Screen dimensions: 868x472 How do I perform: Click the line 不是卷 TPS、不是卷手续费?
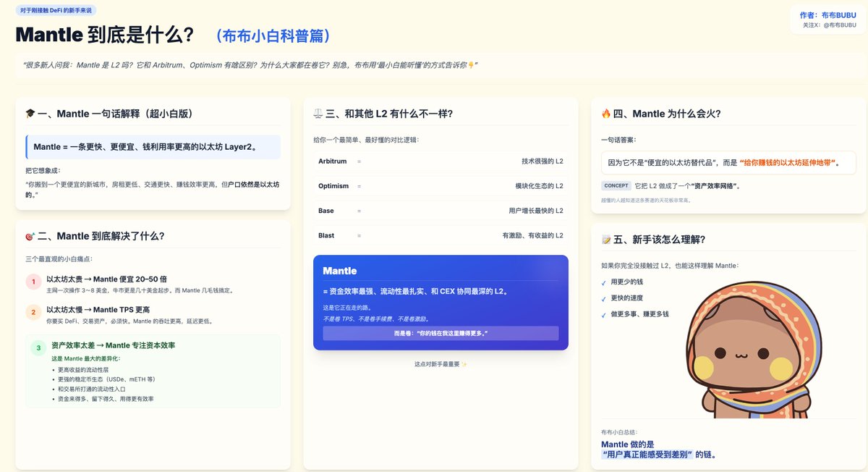376,319
